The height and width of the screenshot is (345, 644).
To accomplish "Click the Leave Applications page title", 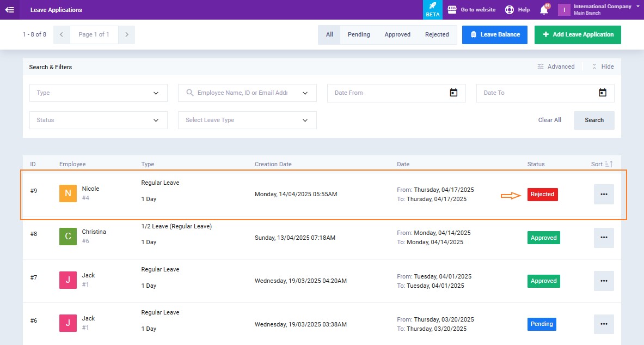I will 56,10.
